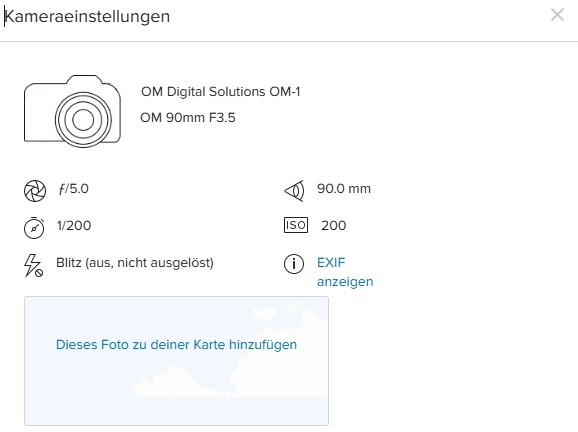Close the Kameraeinstellungen dialog
Viewport: 578px width, 432px height.
click(557, 15)
